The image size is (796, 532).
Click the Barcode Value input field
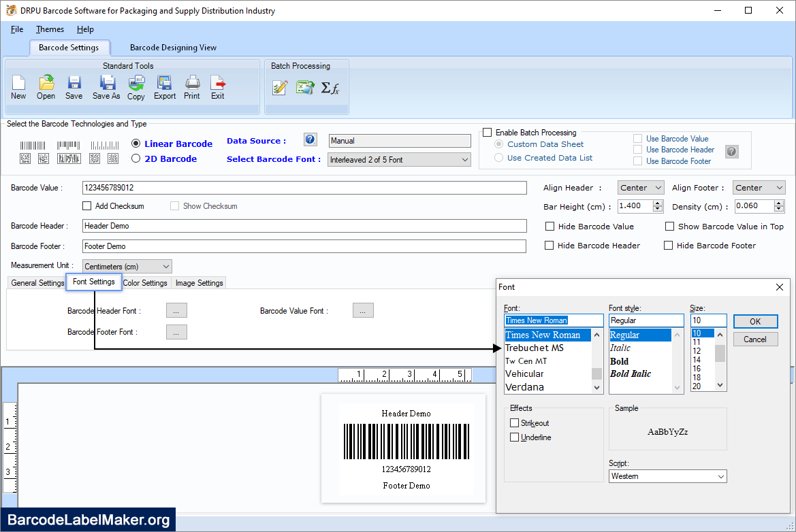pyautogui.click(x=304, y=188)
